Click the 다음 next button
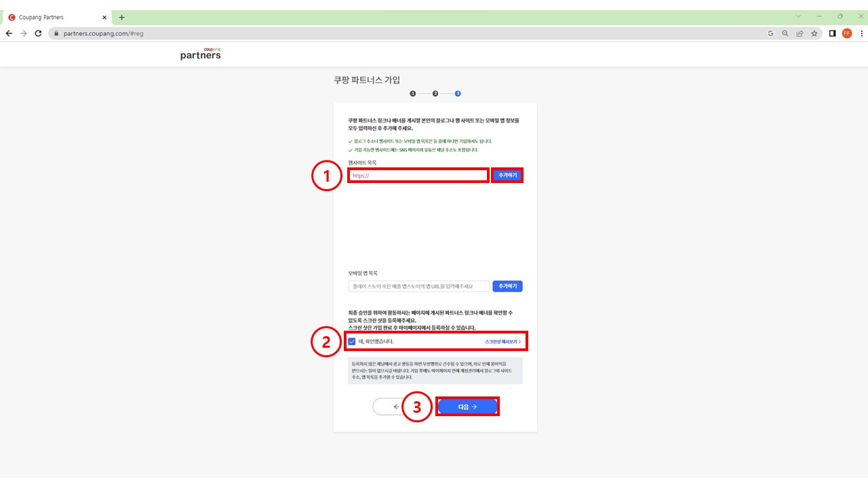Screen dimensions: 868x488 [467, 407]
